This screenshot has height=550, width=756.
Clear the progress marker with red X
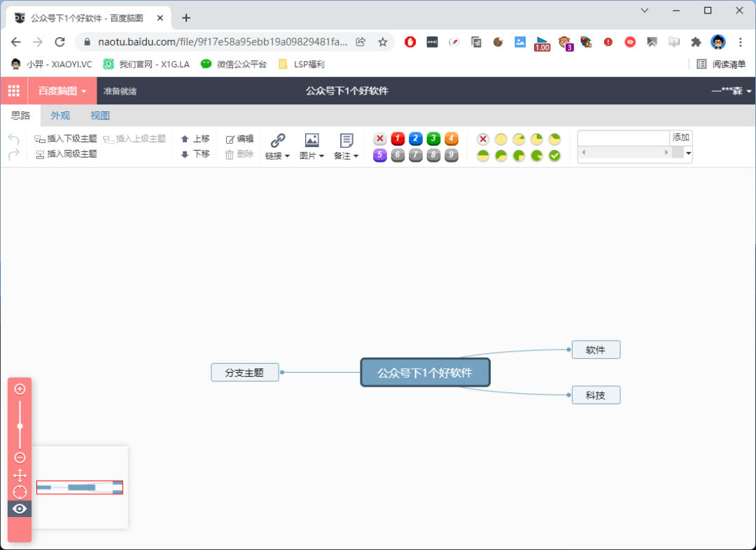point(483,139)
